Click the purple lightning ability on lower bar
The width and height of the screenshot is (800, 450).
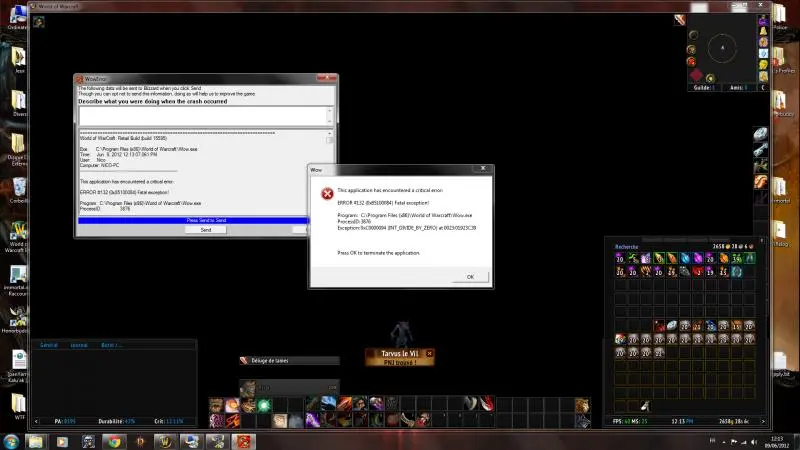(x=312, y=420)
